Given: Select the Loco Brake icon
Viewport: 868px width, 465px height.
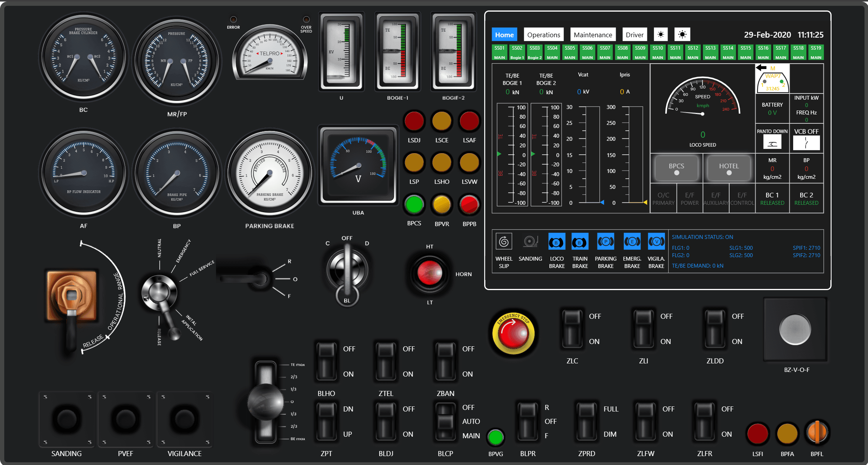Looking at the screenshot, I should [556, 242].
